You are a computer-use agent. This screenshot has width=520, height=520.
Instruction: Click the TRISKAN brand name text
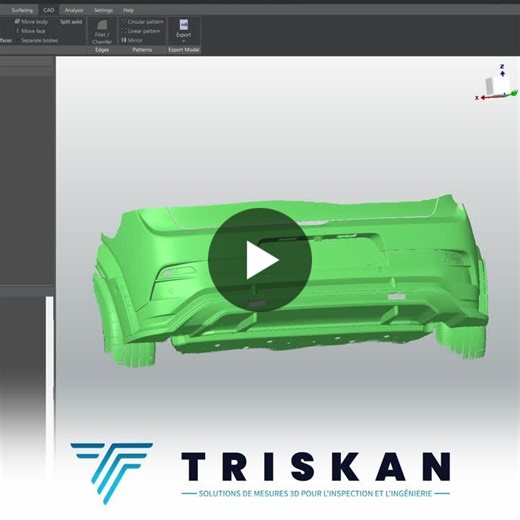[x=316, y=467]
